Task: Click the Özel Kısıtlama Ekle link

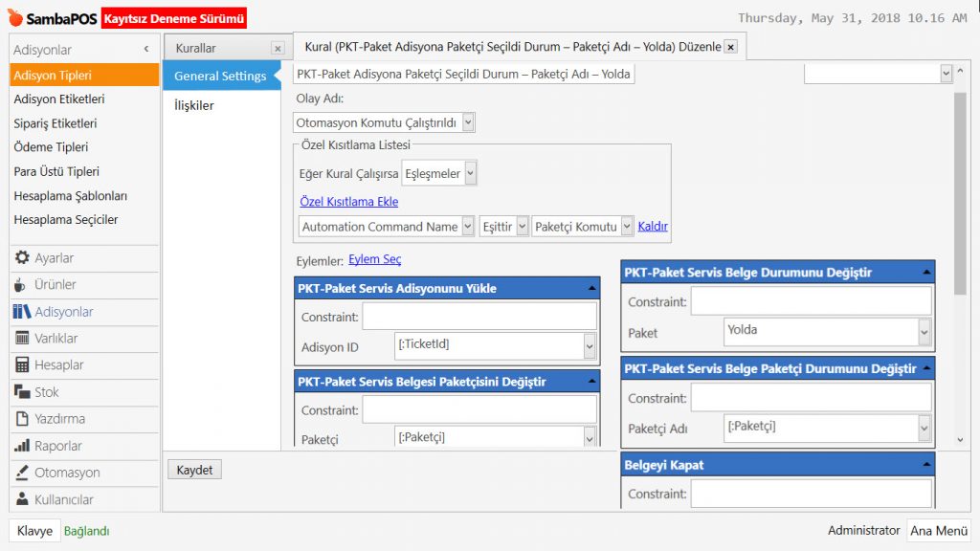Action: (x=348, y=202)
